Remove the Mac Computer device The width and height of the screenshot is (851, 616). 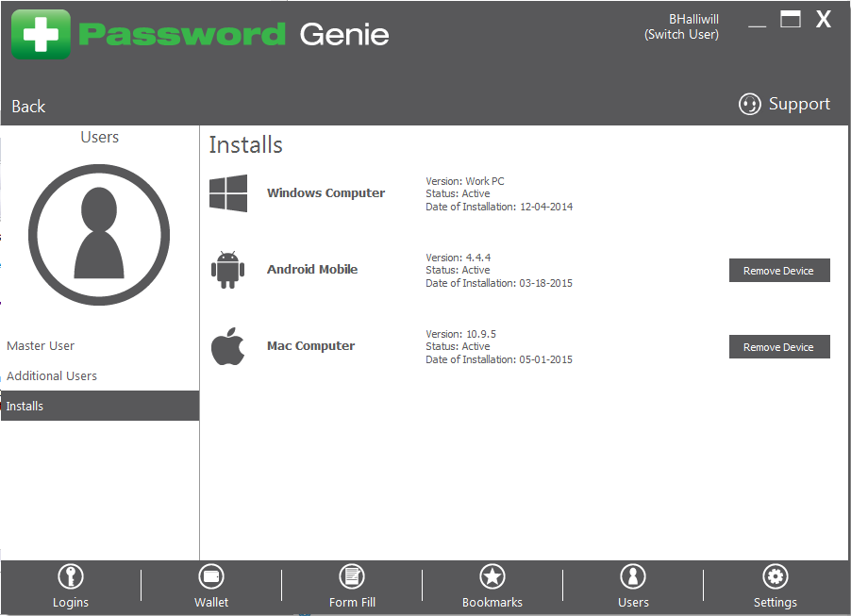779,347
